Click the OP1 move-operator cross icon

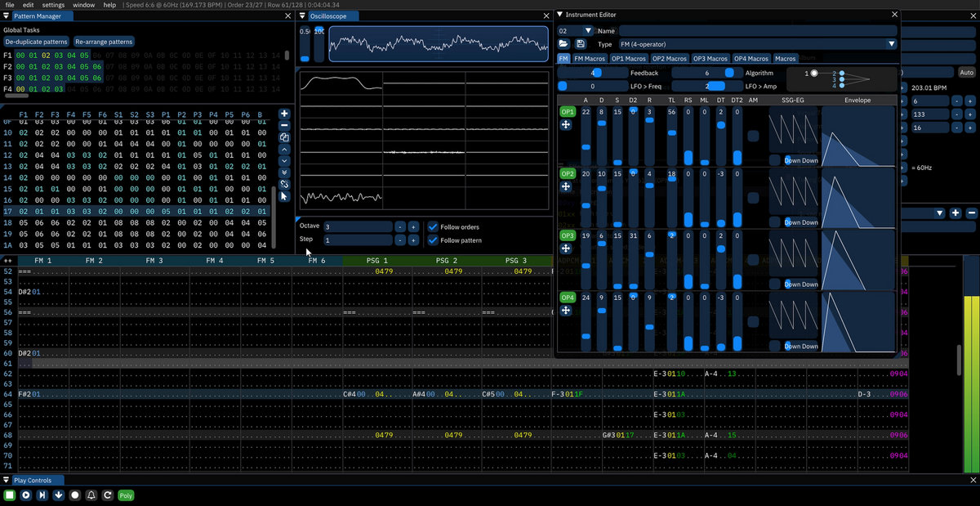565,124
